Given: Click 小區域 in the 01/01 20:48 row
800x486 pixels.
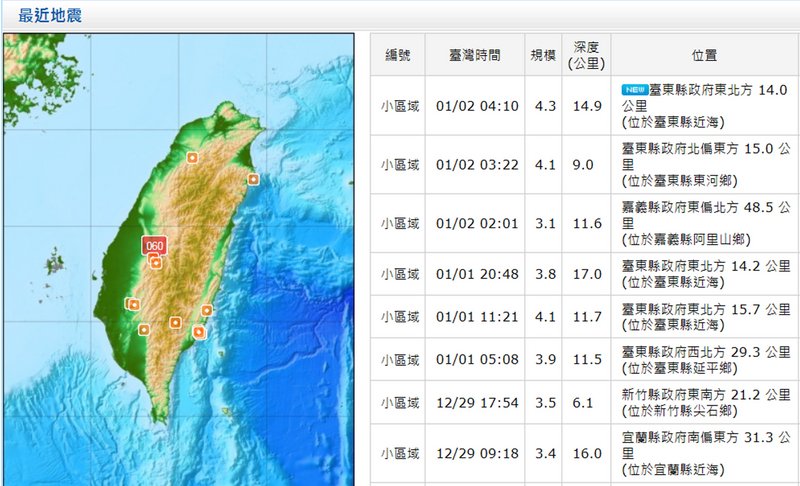Looking at the screenshot, I should (x=399, y=274).
